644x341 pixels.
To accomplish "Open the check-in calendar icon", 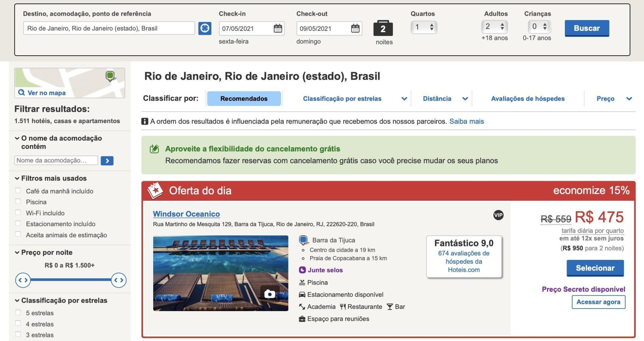I will (x=278, y=28).
